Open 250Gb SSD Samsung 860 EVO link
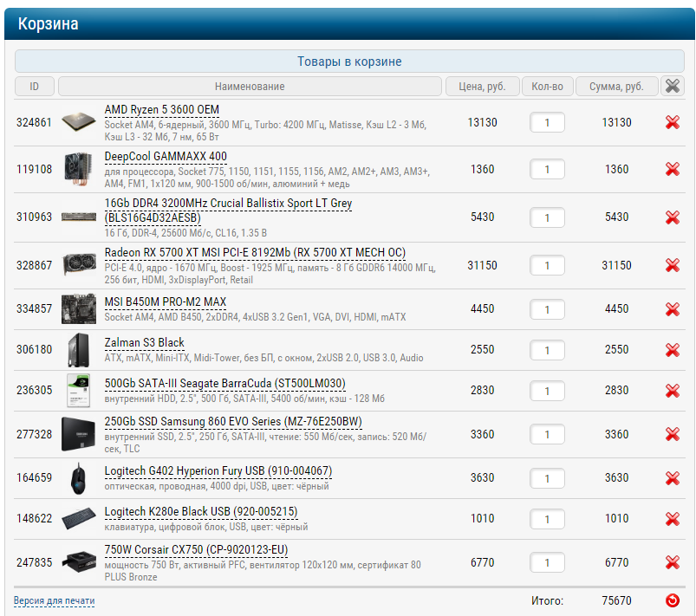 tap(233, 422)
